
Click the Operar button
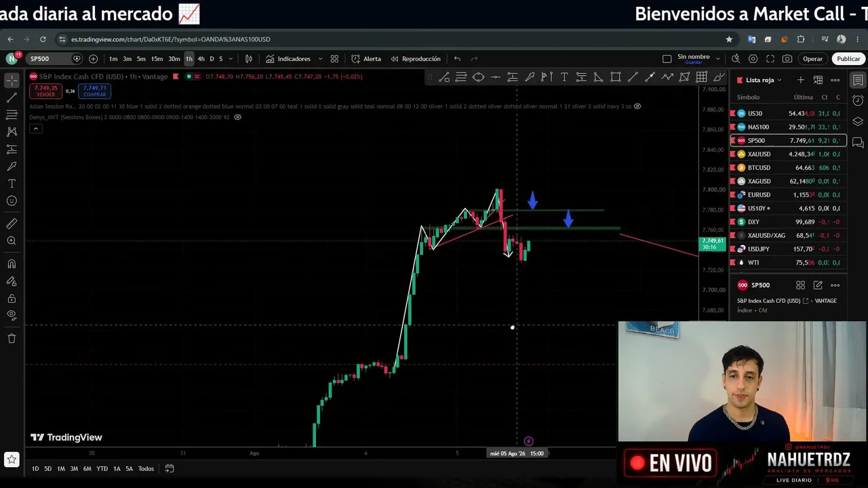pyautogui.click(x=812, y=59)
